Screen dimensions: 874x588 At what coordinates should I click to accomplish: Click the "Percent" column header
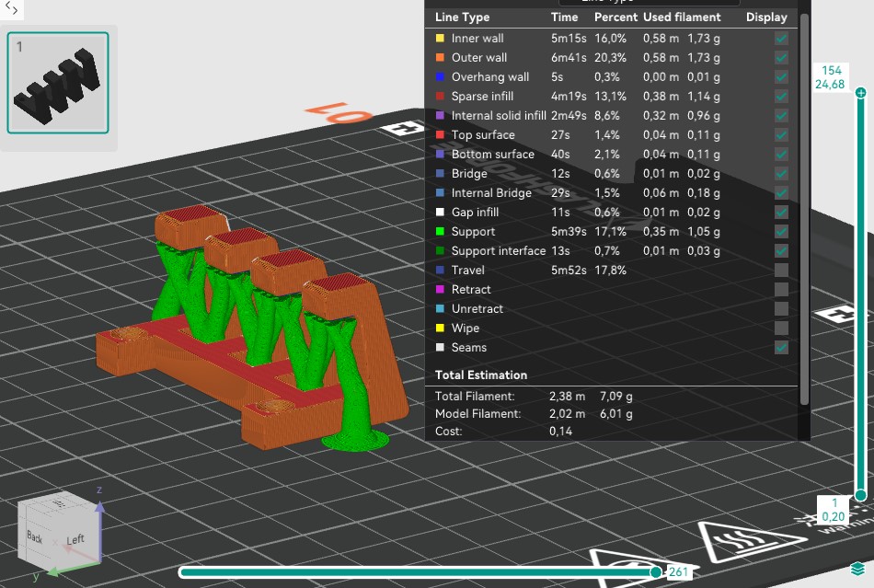point(615,17)
